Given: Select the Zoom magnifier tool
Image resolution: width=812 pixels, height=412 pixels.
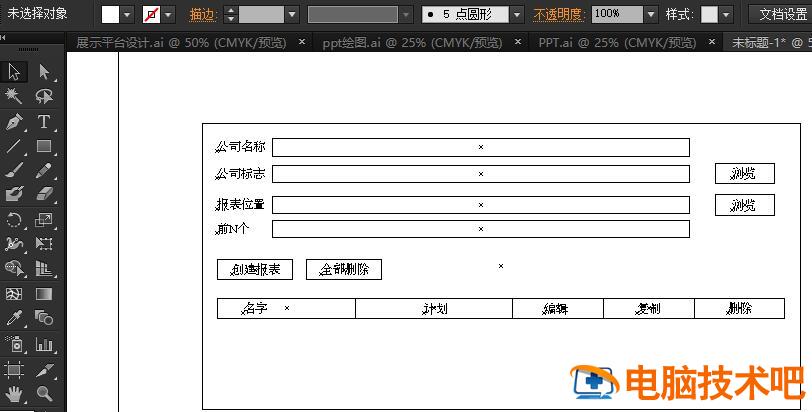Looking at the screenshot, I should click(44, 394).
